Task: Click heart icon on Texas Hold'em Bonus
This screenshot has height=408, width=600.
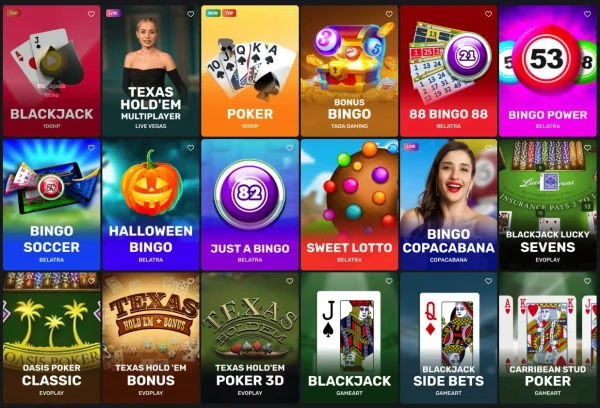Action: click(x=191, y=281)
